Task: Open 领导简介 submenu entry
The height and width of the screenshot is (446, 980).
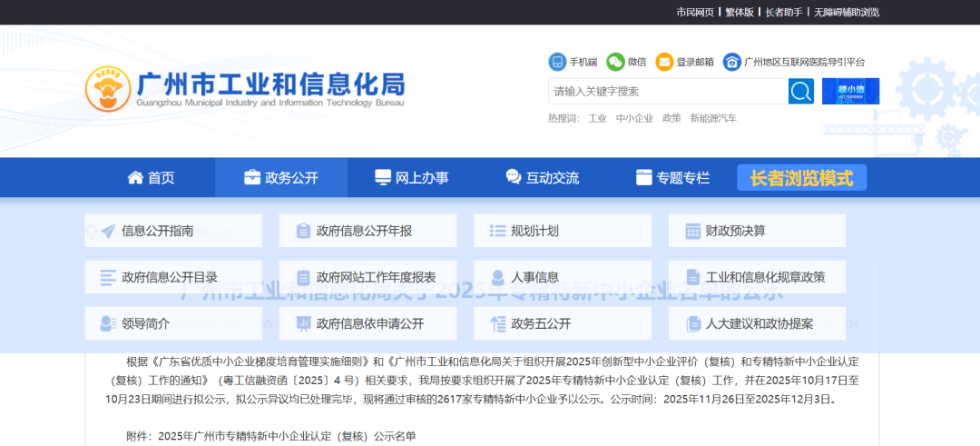Action: 173,323
